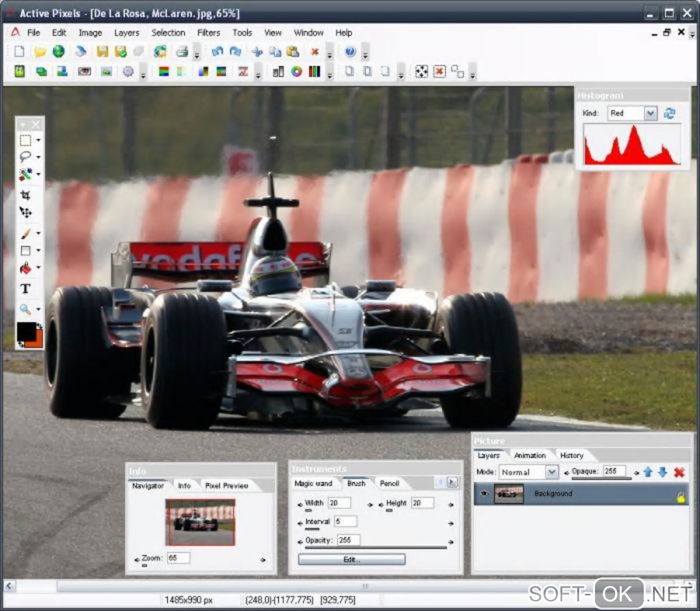
Task: Select the Crop tool
Action: point(25,195)
